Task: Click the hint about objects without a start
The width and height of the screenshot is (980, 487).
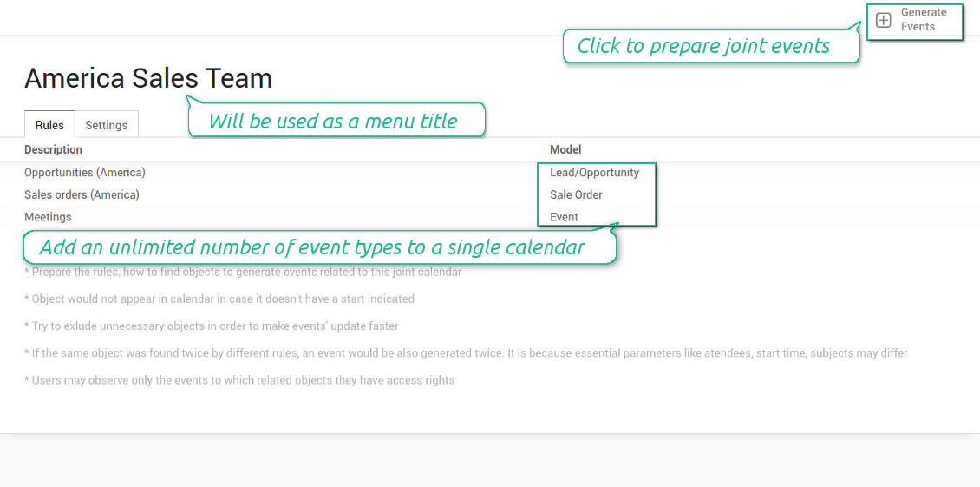Action: point(219,299)
